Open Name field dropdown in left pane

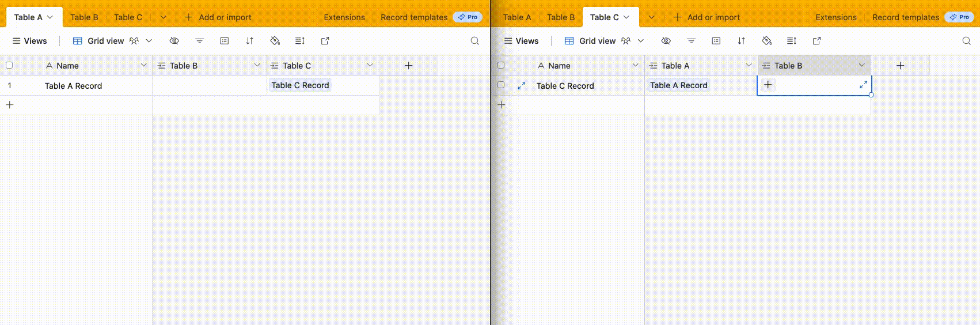tap(143, 65)
